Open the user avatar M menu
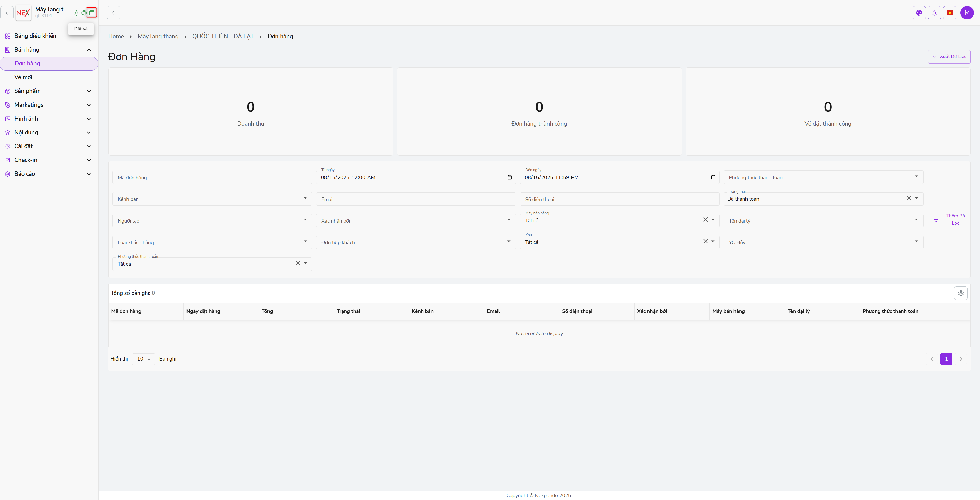This screenshot has height=500, width=980. coord(967,13)
